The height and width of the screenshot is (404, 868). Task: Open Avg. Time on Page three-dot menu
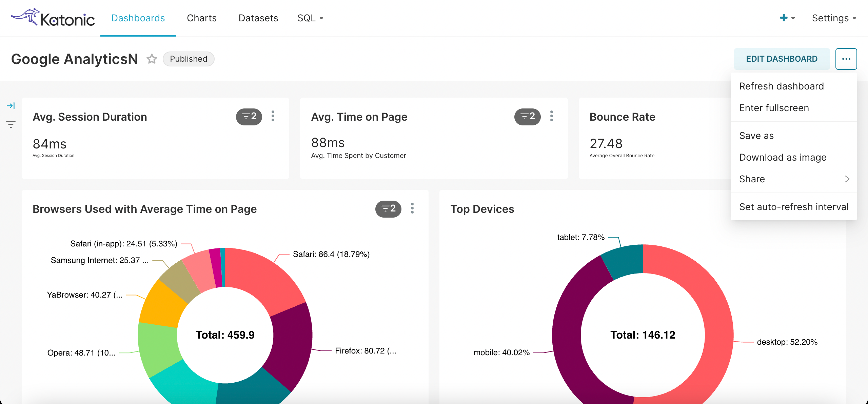[552, 116]
